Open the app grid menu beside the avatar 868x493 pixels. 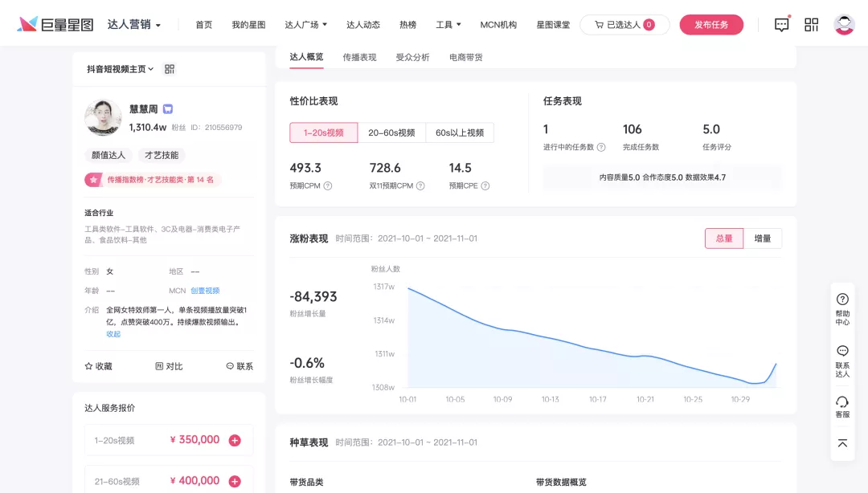pos(811,24)
